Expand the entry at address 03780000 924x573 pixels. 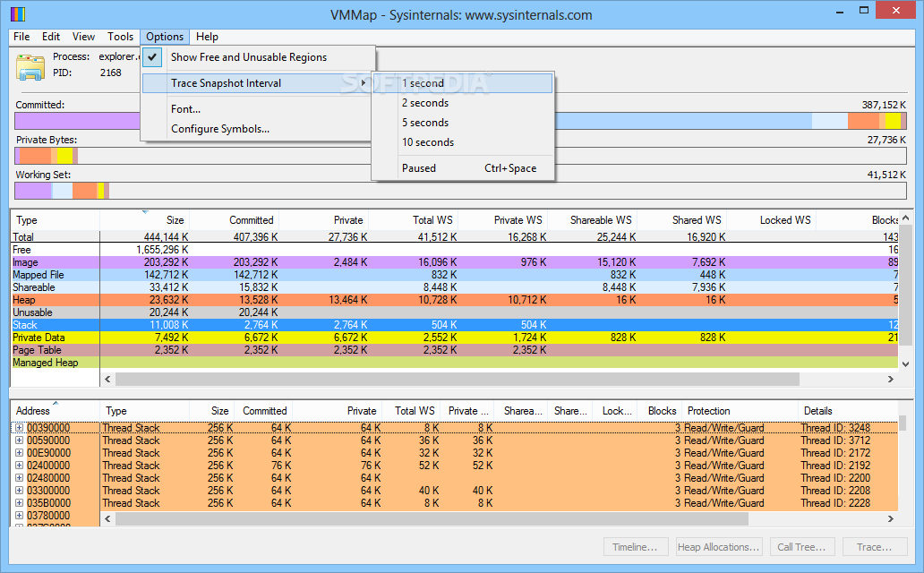(19, 515)
